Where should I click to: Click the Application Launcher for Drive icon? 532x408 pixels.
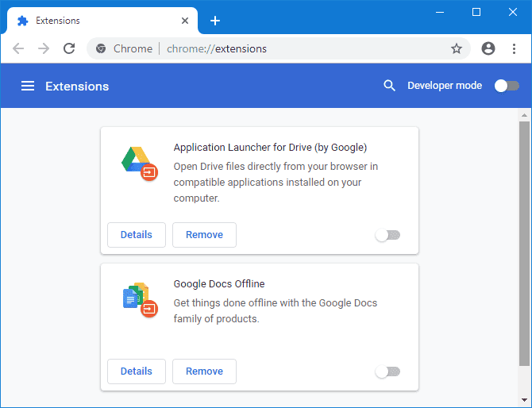140,164
